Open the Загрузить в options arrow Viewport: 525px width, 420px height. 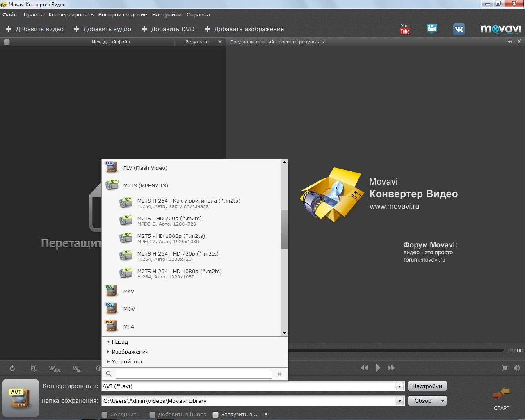(x=266, y=414)
